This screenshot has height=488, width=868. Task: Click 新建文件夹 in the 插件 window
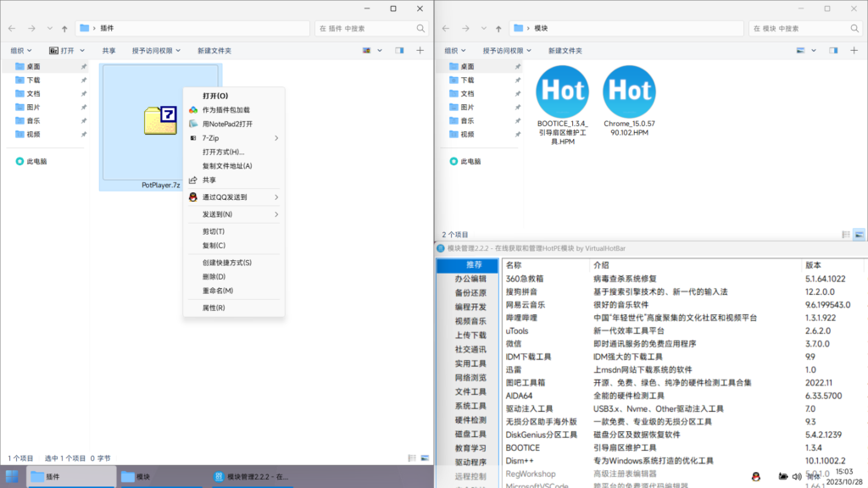[214, 50]
